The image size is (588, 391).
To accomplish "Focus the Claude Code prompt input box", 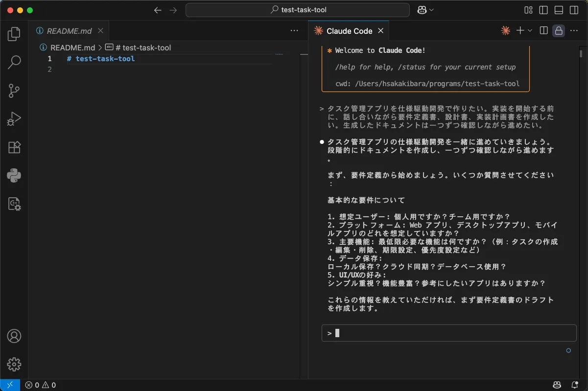I will [449, 333].
